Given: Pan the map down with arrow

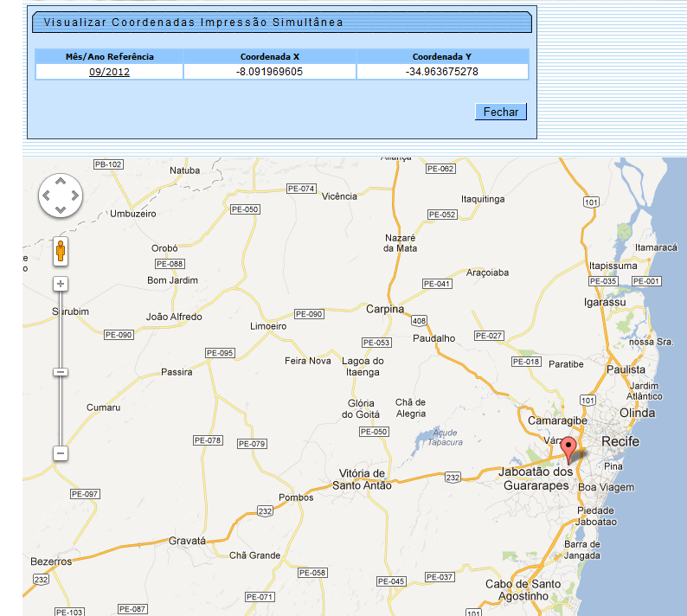Looking at the screenshot, I should coord(61,210).
